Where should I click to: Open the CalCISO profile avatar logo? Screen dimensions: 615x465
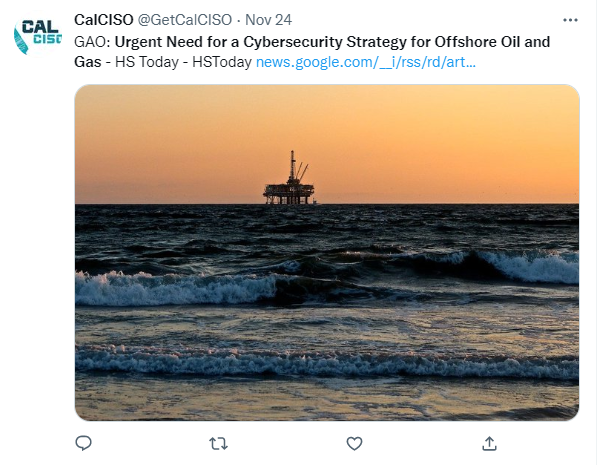point(38,35)
